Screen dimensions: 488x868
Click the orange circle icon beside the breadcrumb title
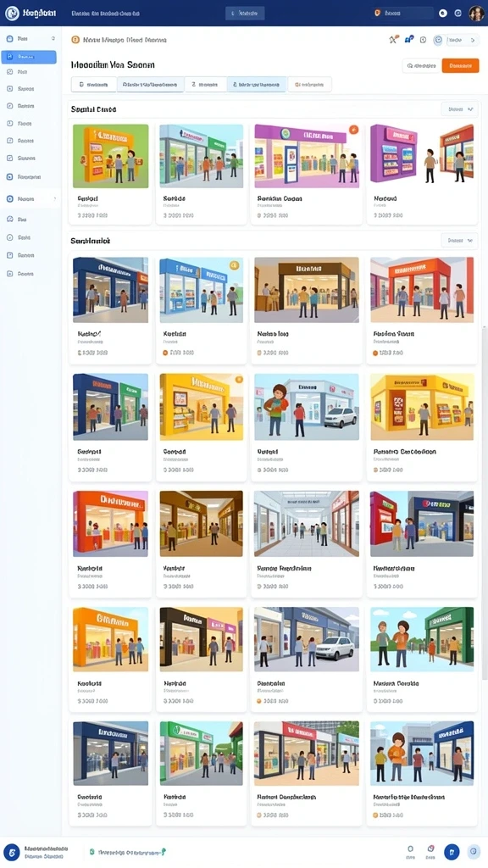pyautogui.click(x=75, y=40)
